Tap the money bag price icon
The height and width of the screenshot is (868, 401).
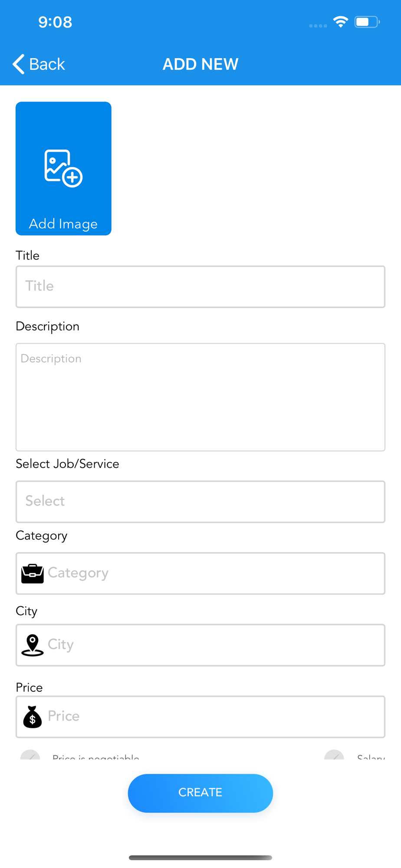(x=33, y=717)
